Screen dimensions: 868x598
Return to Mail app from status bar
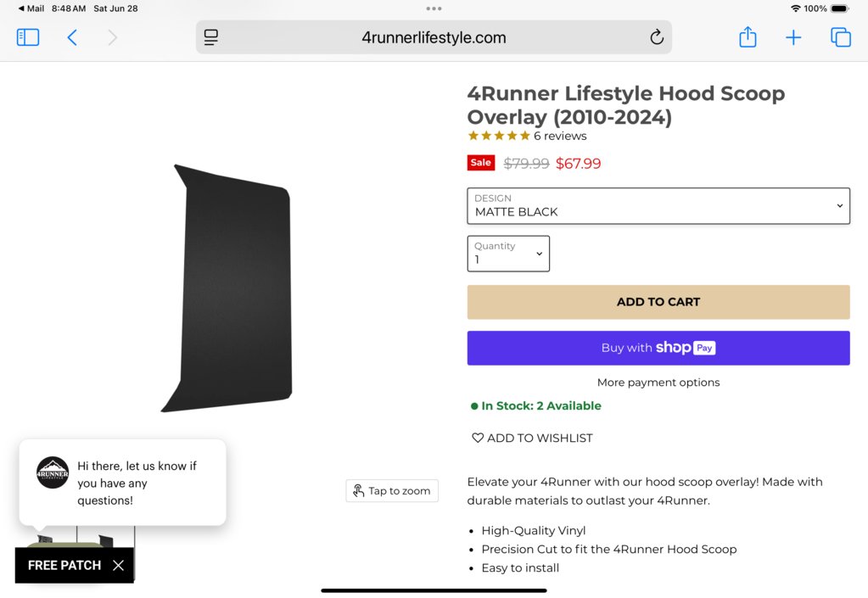31,8
